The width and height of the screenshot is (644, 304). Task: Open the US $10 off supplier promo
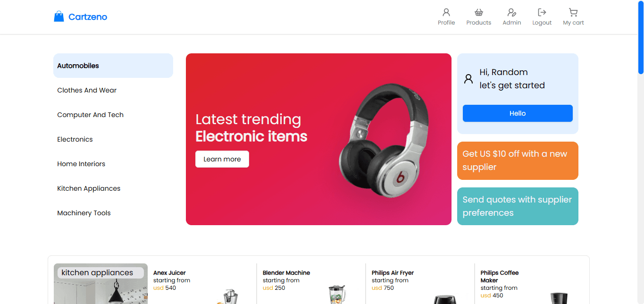[x=518, y=160]
